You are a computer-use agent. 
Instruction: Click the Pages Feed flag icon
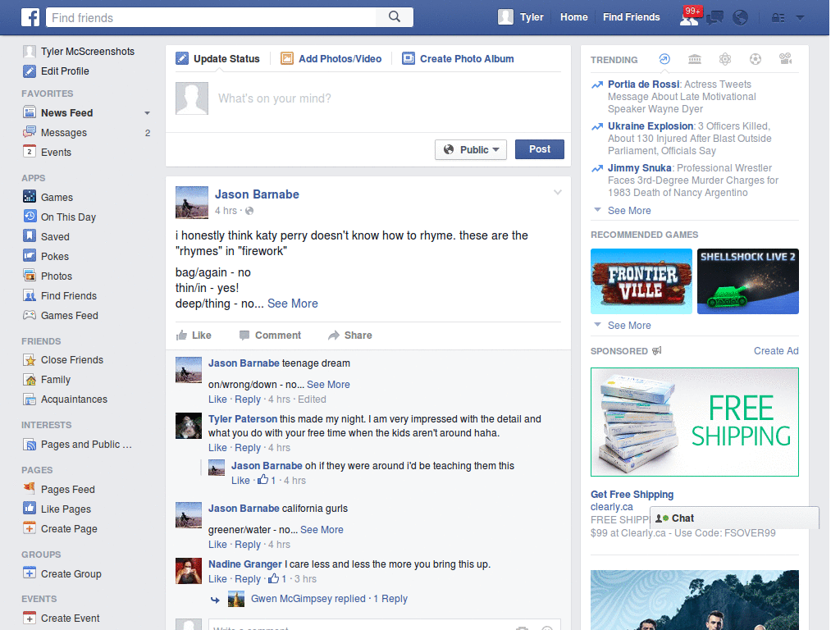tap(30, 489)
